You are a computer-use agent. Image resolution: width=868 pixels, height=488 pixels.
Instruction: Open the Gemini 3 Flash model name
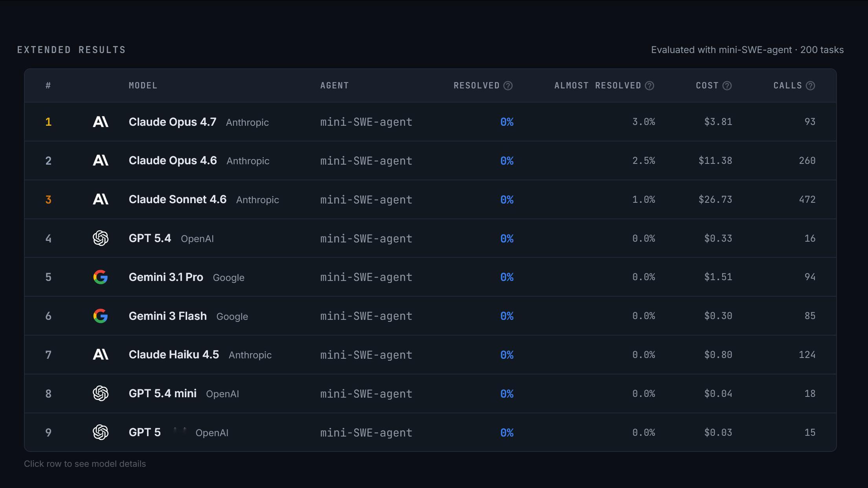(x=168, y=316)
